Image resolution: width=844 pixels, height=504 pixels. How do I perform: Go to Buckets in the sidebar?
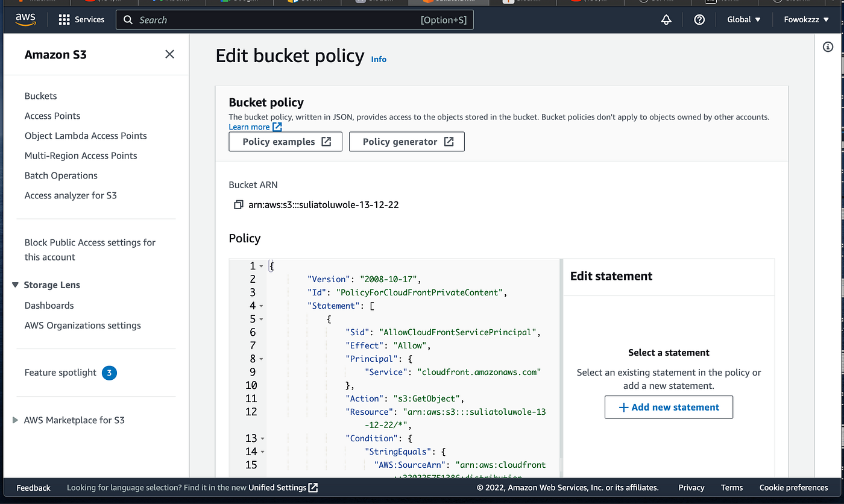coord(40,96)
